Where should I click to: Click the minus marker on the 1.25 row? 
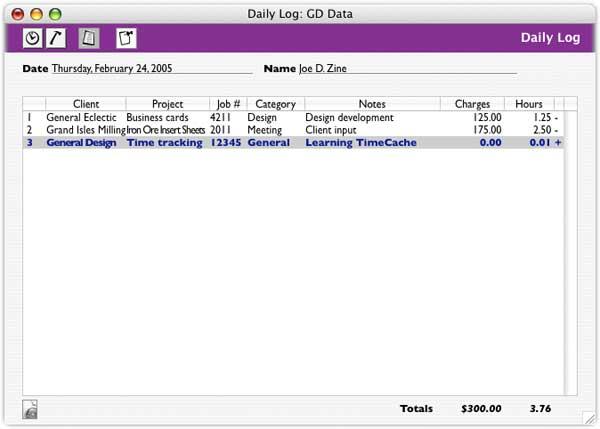tap(556, 118)
